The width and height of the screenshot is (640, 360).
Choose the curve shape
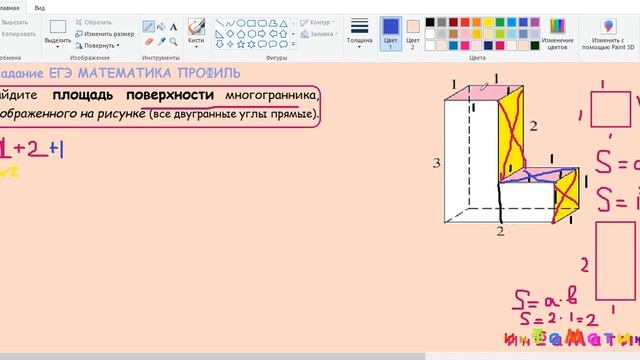[x=230, y=23]
